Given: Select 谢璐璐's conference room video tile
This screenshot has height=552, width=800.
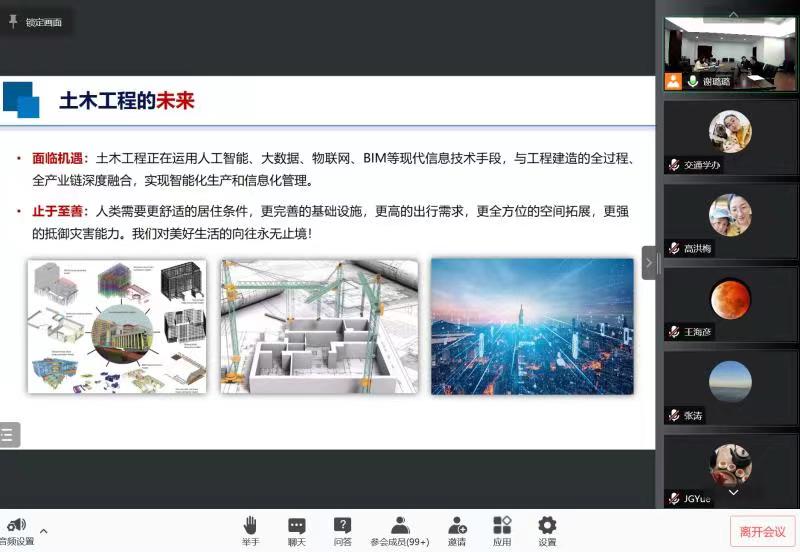Looking at the screenshot, I should pos(730,54).
